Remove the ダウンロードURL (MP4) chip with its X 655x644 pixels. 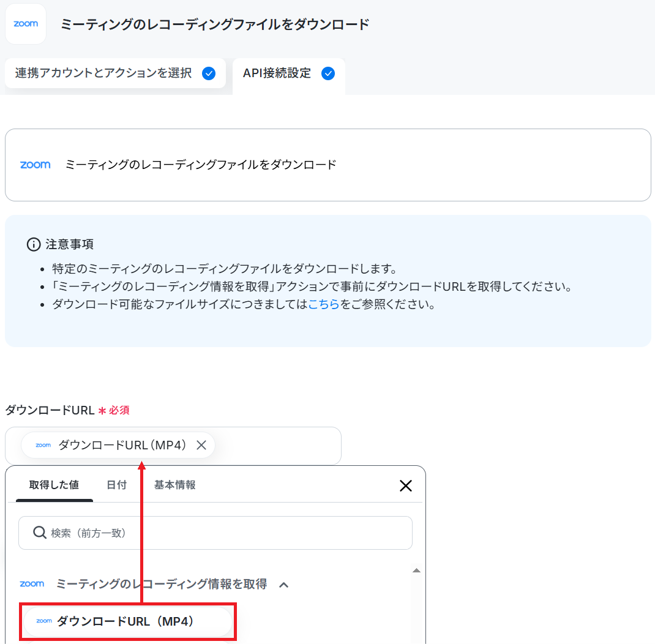pyautogui.click(x=201, y=445)
